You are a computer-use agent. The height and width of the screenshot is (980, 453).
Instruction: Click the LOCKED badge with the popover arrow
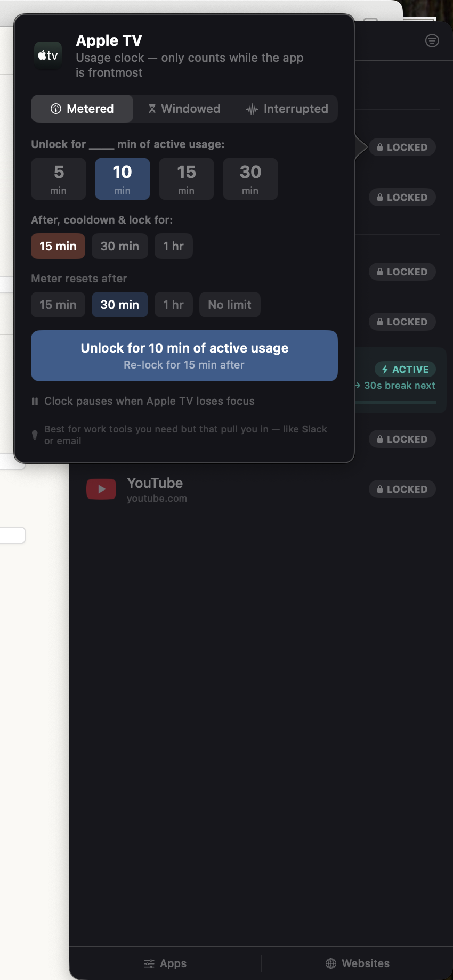pyautogui.click(x=402, y=147)
